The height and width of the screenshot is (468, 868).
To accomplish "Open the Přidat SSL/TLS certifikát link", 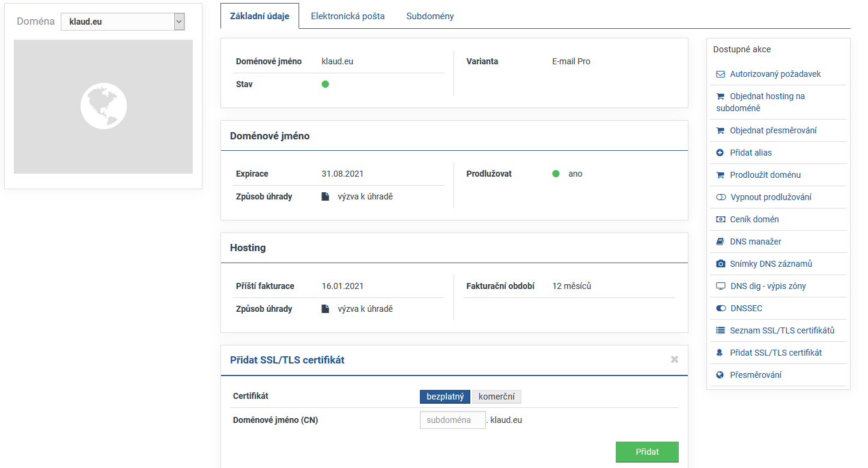I will click(x=775, y=353).
